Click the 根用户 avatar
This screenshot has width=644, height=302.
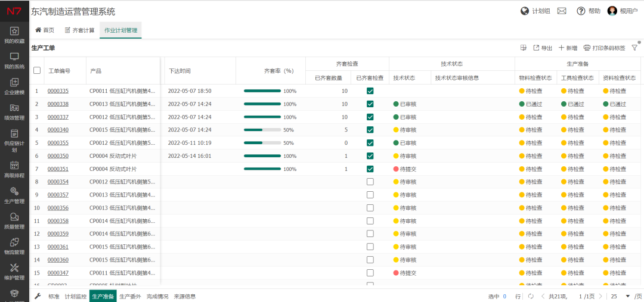pyautogui.click(x=612, y=11)
